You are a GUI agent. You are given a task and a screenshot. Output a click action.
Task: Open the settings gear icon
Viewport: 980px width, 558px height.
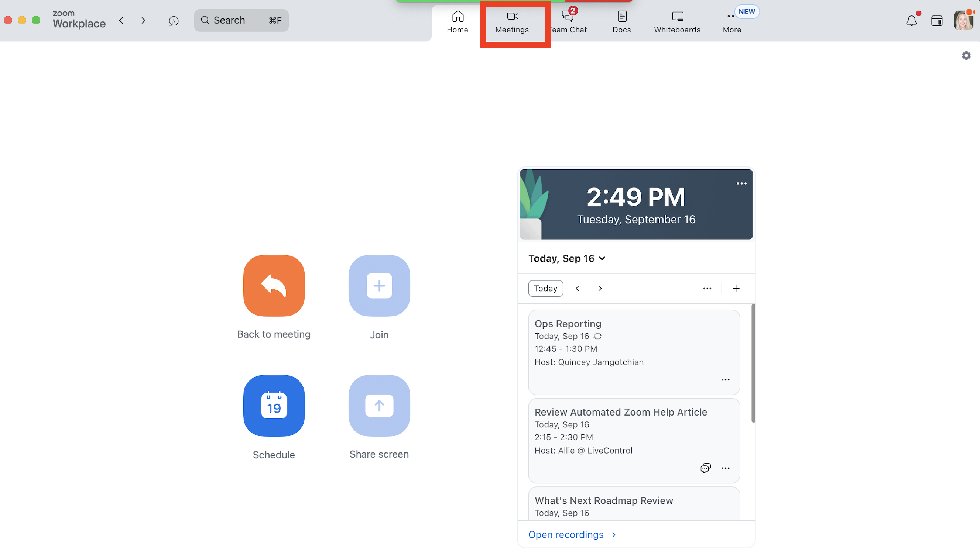pos(966,56)
